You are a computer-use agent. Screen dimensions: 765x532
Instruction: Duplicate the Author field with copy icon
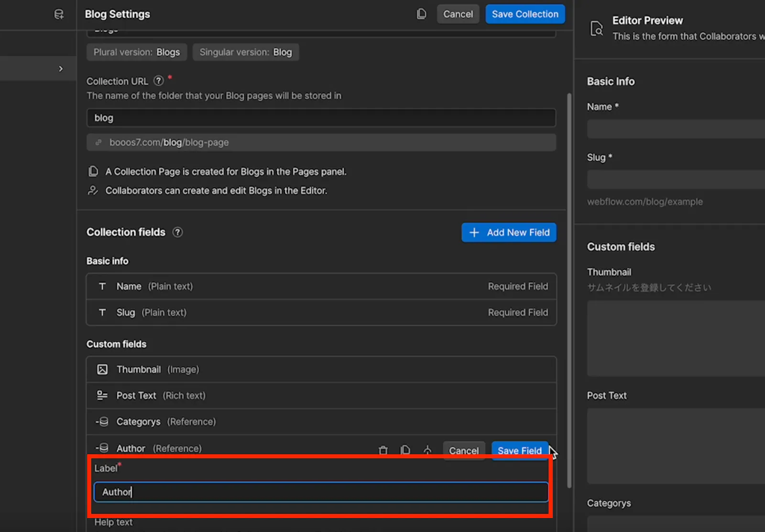(405, 450)
